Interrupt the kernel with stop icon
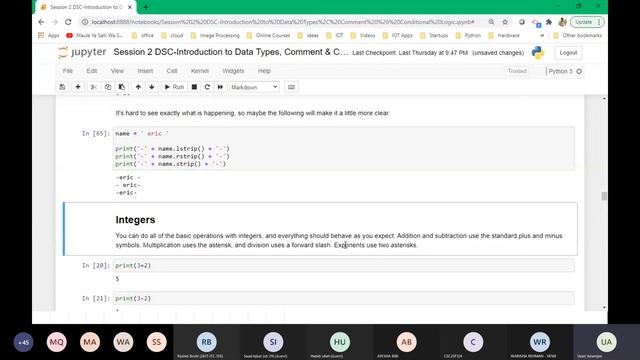This screenshot has width=640, height=360. (x=194, y=87)
